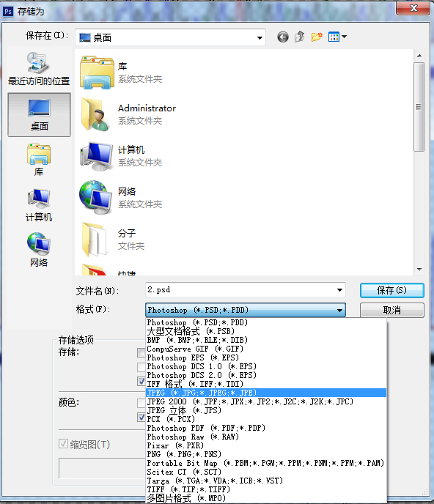The image size is (434, 504).
Task: Open 最近访问的位置 in the sidebar
Action: click(39, 69)
